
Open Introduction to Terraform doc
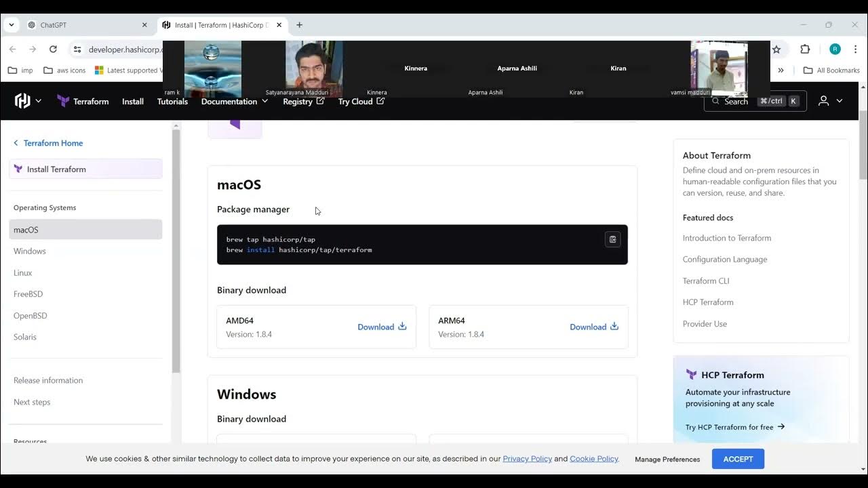[x=727, y=238]
